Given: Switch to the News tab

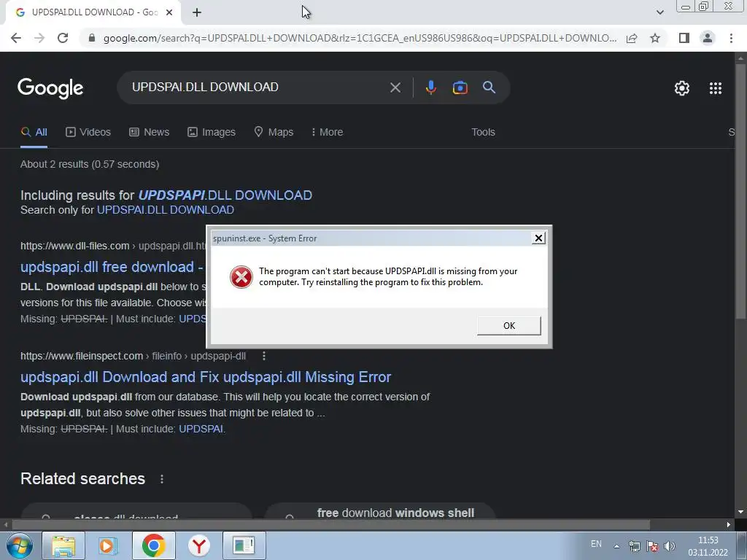Looking at the screenshot, I should point(149,133).
